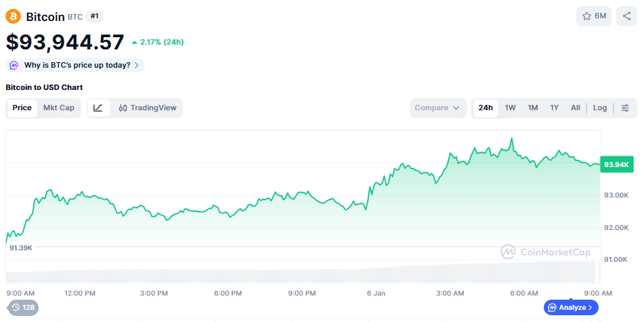The image size is (644, 322).
Task: Click the history clock 128 badge
Action: (x=22, y=308)
